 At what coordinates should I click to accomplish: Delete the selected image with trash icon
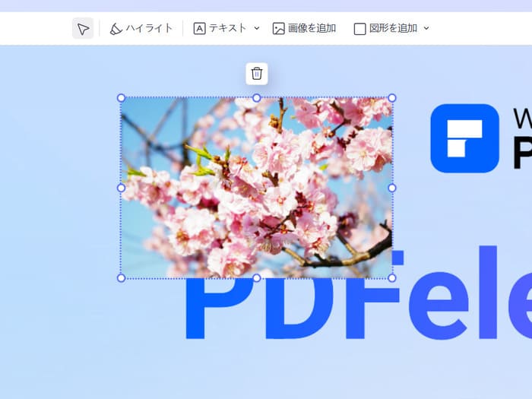257,74
